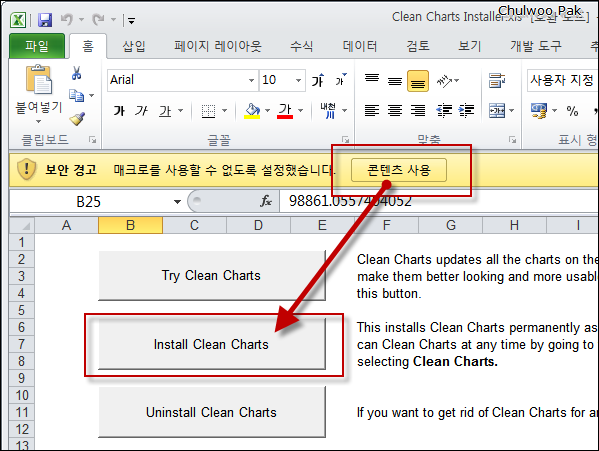Align text left in cell
Image resolution: width=599 pixels, height=451 pixels.
(x=372, y=111)
